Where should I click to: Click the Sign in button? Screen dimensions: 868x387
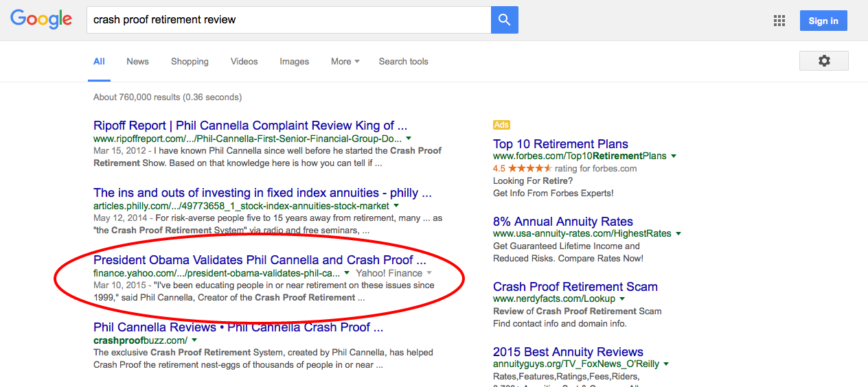[x=823, y=21]
